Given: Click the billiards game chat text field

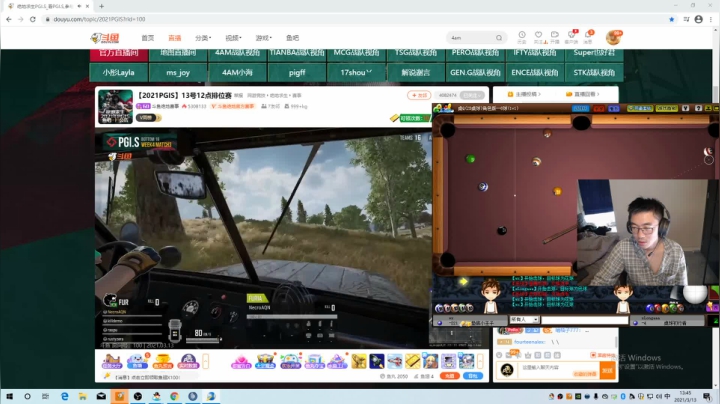Looking at the screenshot, I should 584,320.
